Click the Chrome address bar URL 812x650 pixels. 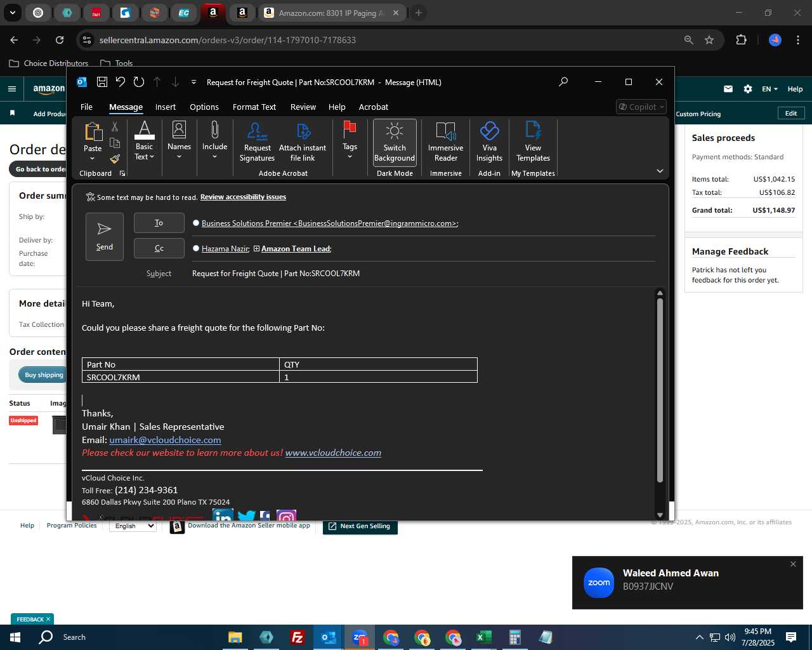pyautogui.click(x=228, y=40)
